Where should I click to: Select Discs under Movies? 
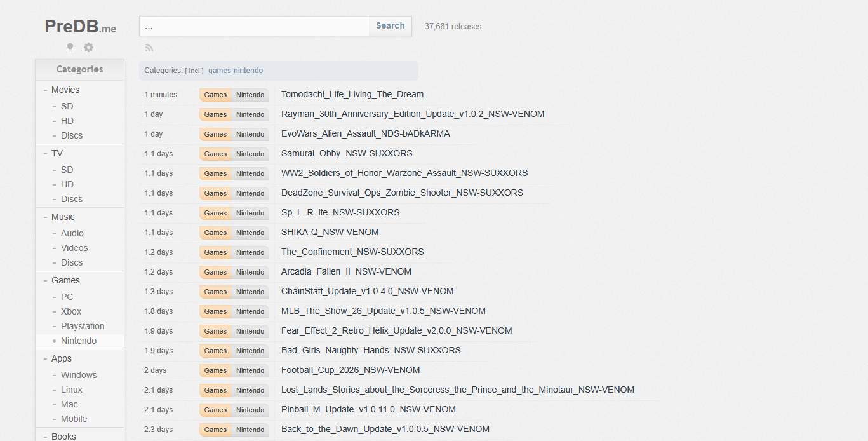[72, 135]
